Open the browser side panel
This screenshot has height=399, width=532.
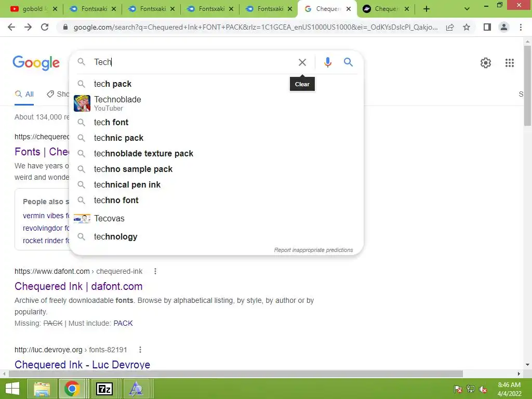pos(487,27)
